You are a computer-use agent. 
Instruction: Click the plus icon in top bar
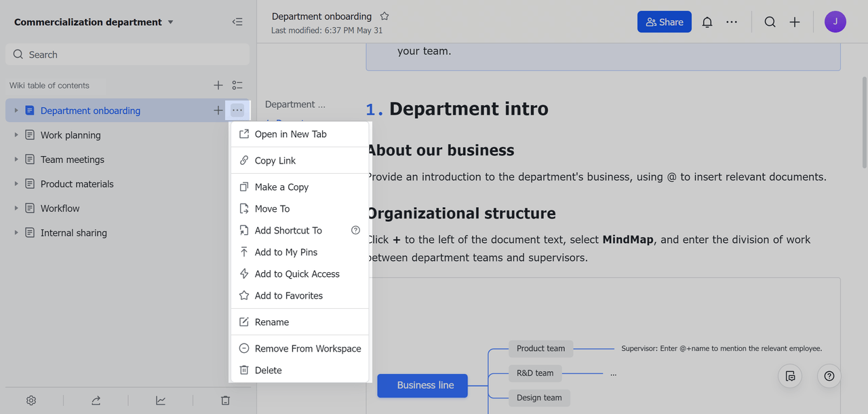pos(795,22)
